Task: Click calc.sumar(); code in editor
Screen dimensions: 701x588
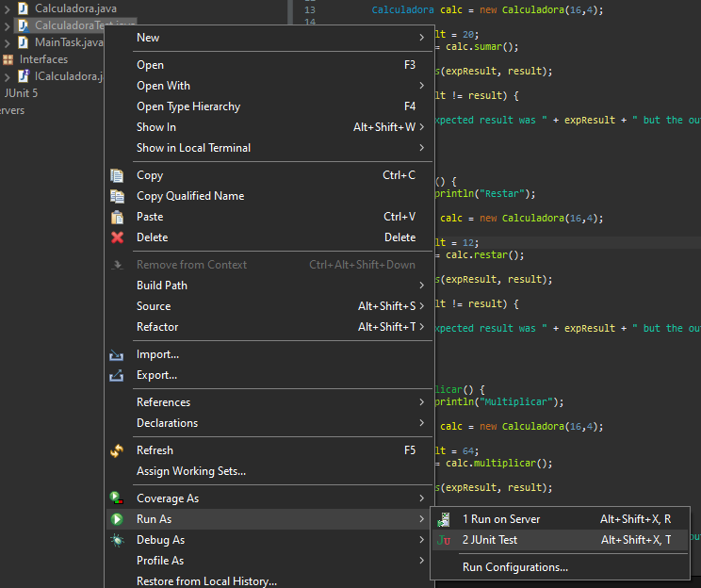Action: coord(482,46)
